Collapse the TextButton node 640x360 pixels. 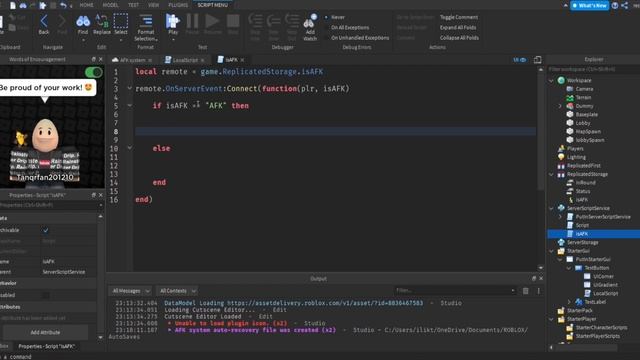(569, 268)
